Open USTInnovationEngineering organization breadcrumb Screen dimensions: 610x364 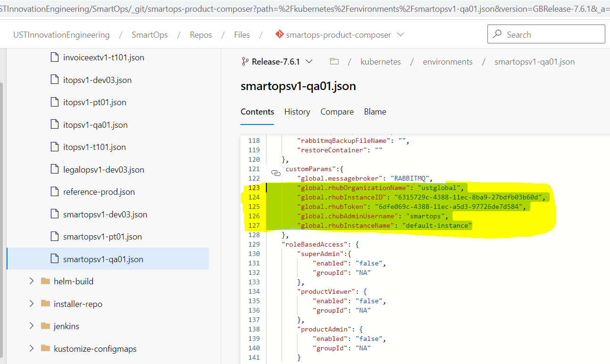tap(61, 35)
